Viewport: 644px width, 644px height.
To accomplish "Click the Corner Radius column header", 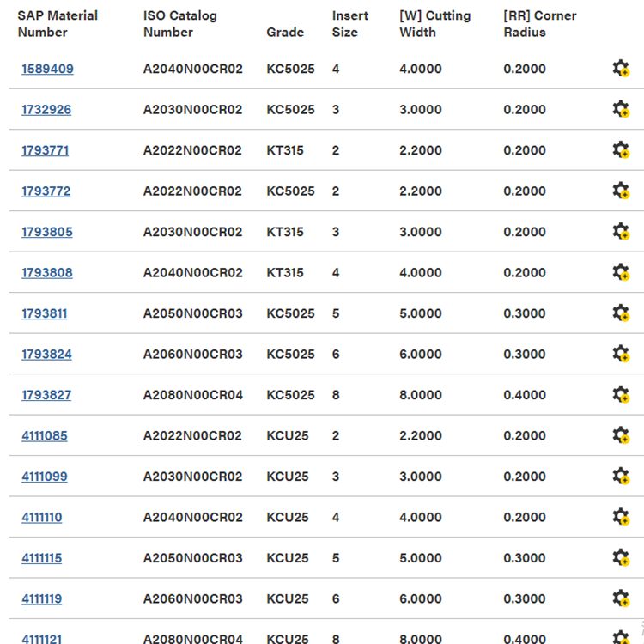I will click(x=540, y=24).
